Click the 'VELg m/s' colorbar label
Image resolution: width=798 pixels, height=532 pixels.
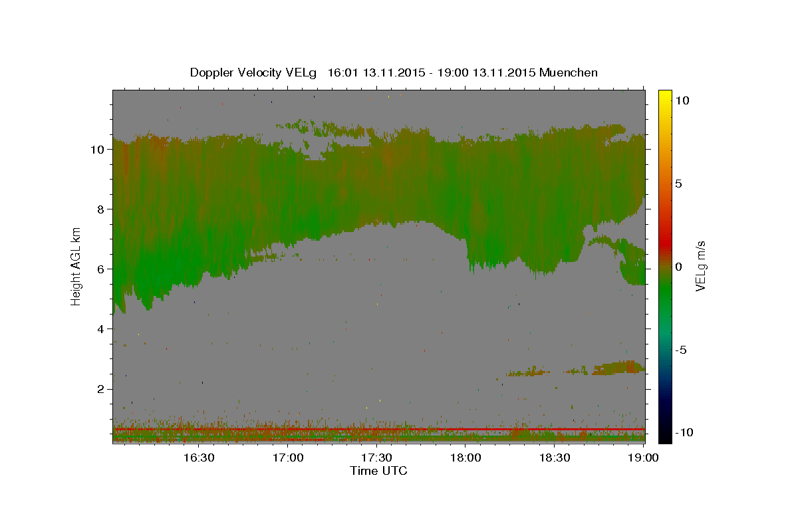(700, 266)
